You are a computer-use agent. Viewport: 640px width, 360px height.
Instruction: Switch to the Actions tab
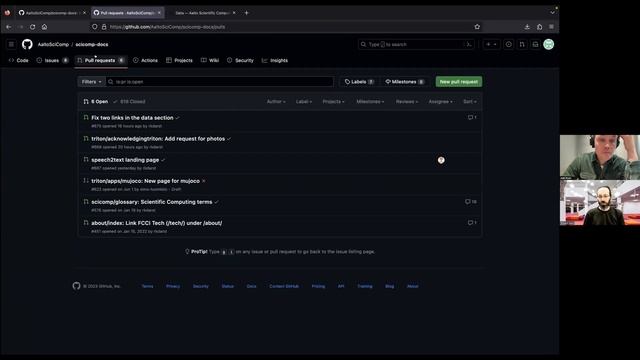tap(145, 60)
